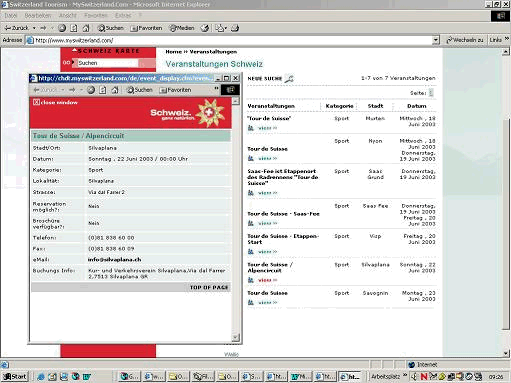Click view link for Saas-Fee ist Etappenort event
This screenshot has height=383, width=511.
coord(267,193)
